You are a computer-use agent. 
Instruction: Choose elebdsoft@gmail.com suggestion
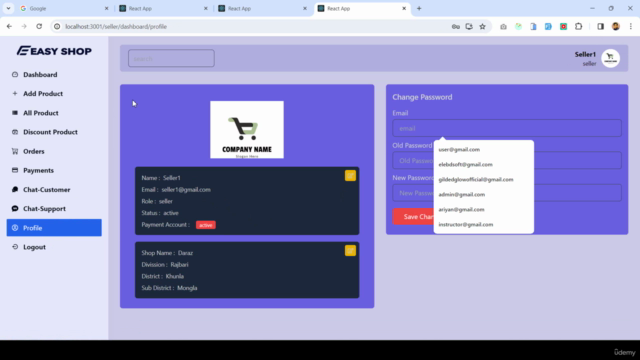click(x=484, y=164)
